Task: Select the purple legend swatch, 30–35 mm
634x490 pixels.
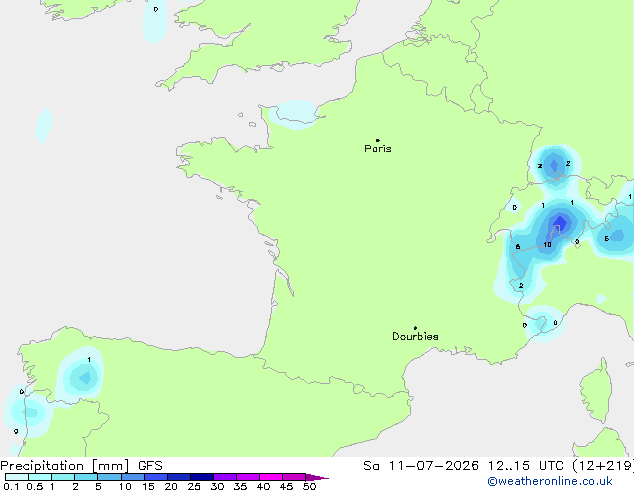Action: pos(225,477)
